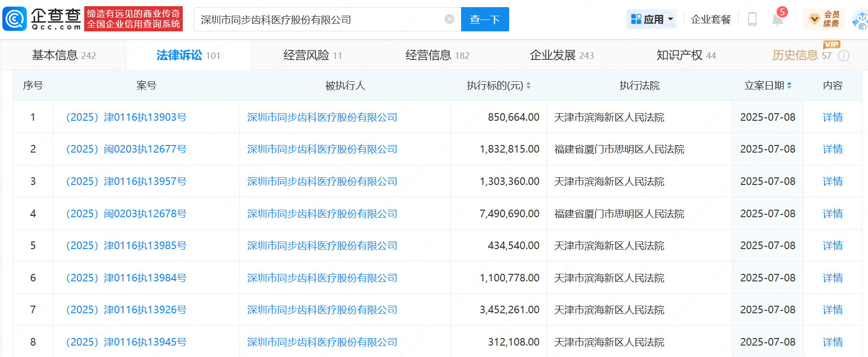Open the mobile phone app icon
Viewport: 868px width, 357px height.
[x=752, y=19]
